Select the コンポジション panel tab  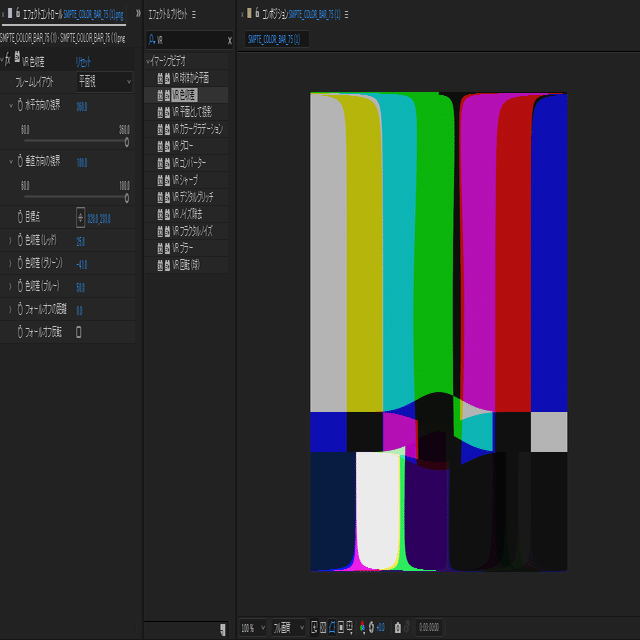(301, 15)
